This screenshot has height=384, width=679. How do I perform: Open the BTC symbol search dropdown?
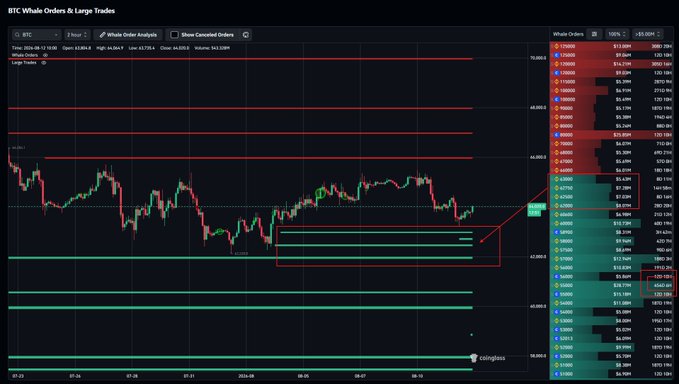(x=36, y=35)
